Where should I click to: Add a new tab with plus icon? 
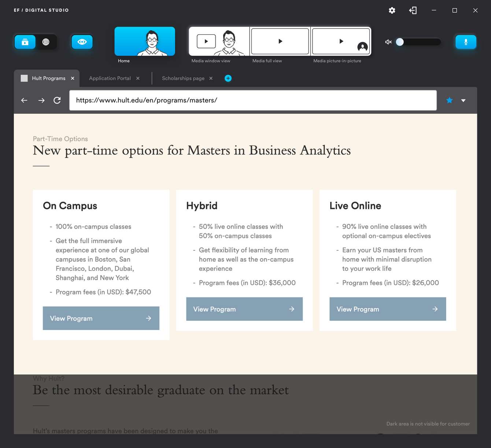[228, 78]
